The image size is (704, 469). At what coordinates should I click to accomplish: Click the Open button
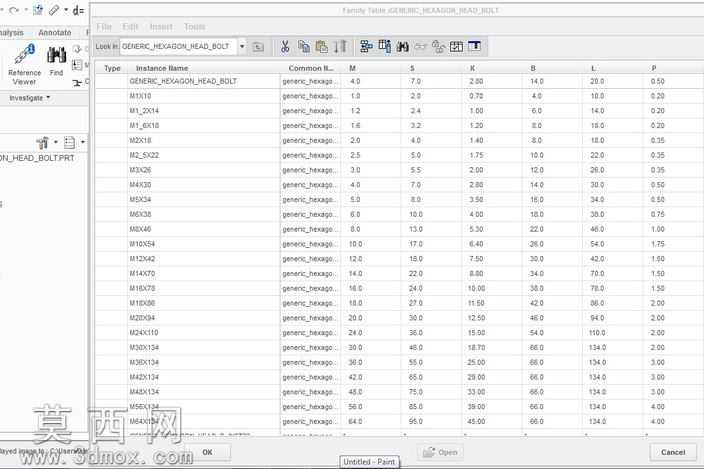[440, 452]
